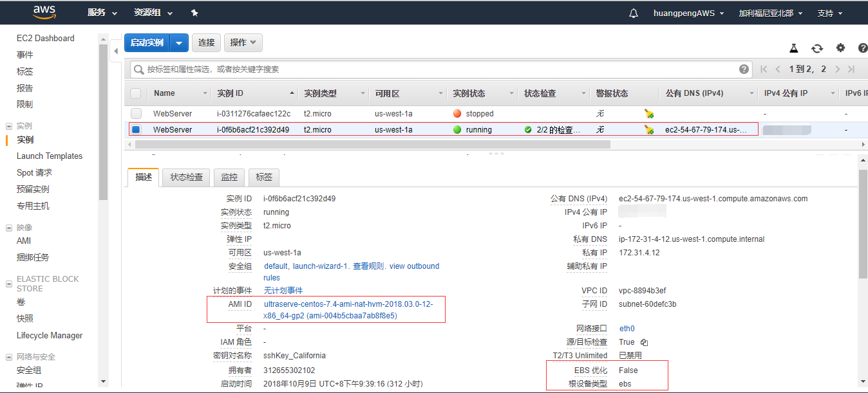Collapse the 映像 sidebar section
Screen dimensions: 868x393
(9, 228)
